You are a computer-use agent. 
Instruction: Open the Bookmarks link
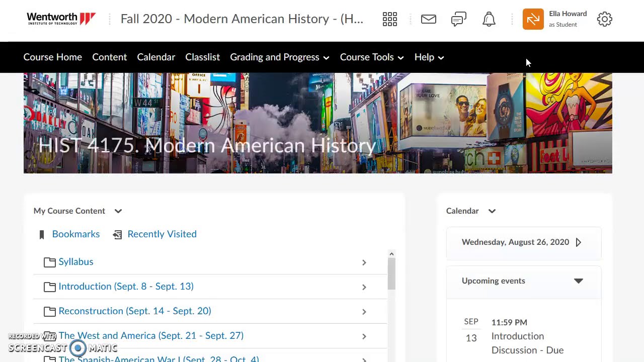(x=76, y=234)
